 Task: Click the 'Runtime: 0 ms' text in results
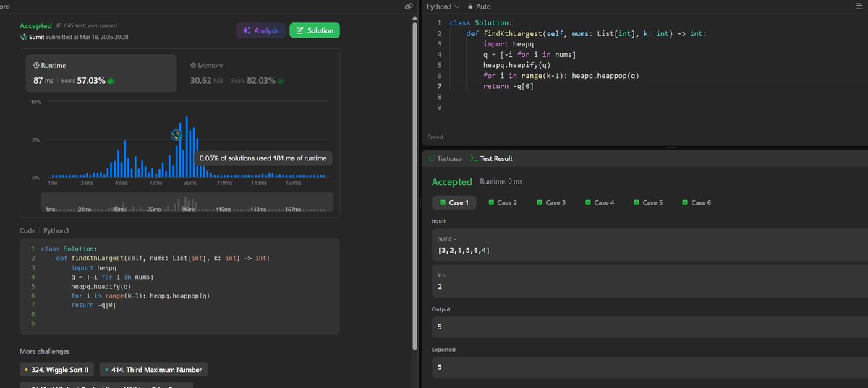(x=501, y=181)
